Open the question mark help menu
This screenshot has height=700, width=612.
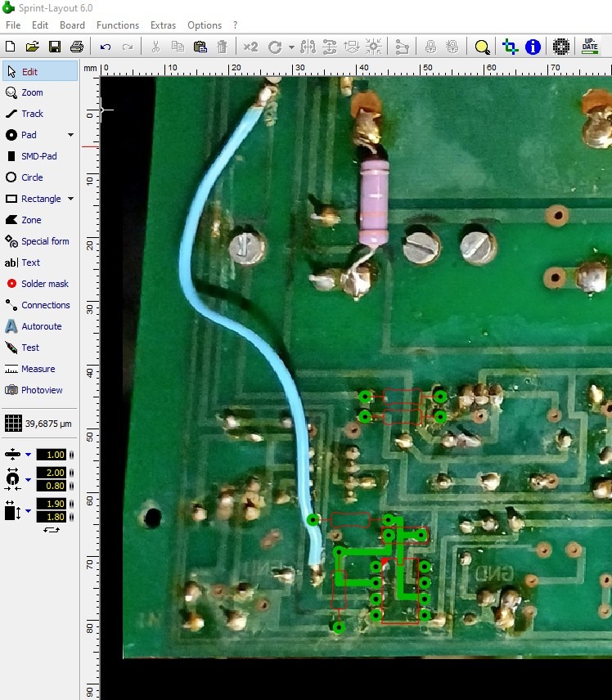point(235,25)
